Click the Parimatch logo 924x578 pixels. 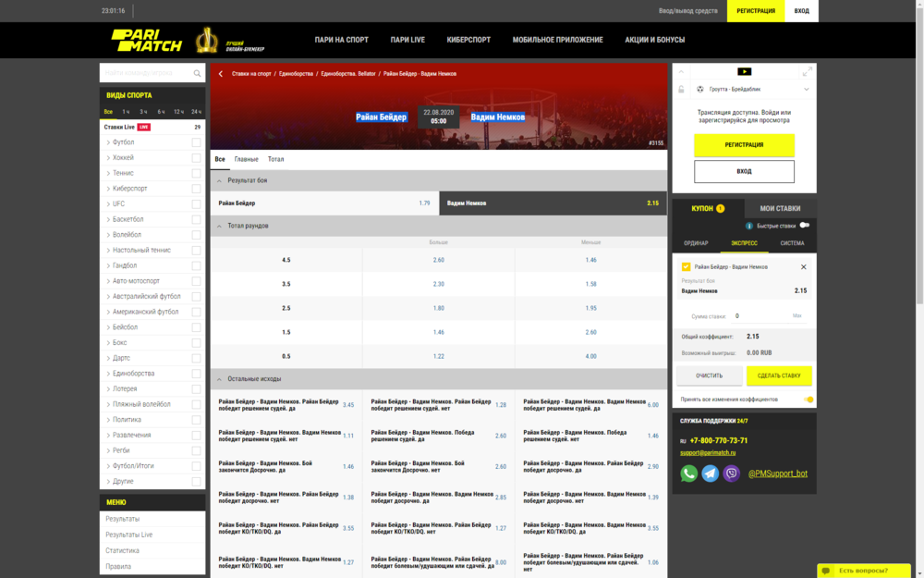tap(147, 40)
